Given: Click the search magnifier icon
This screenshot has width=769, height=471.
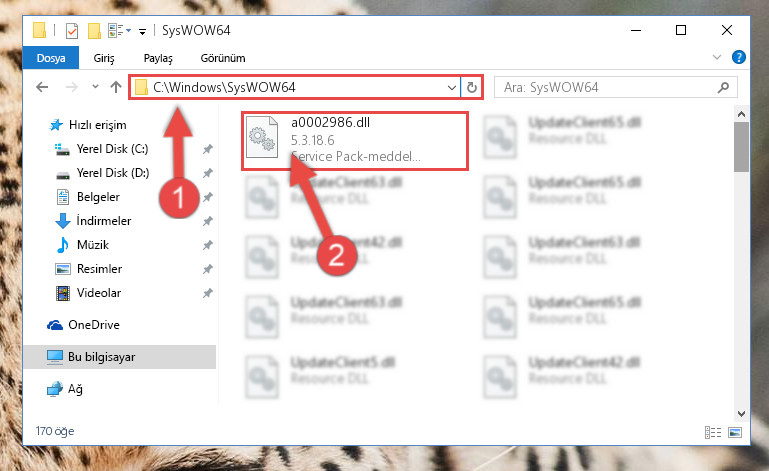Looking at the screenshot, I should 723,87.
